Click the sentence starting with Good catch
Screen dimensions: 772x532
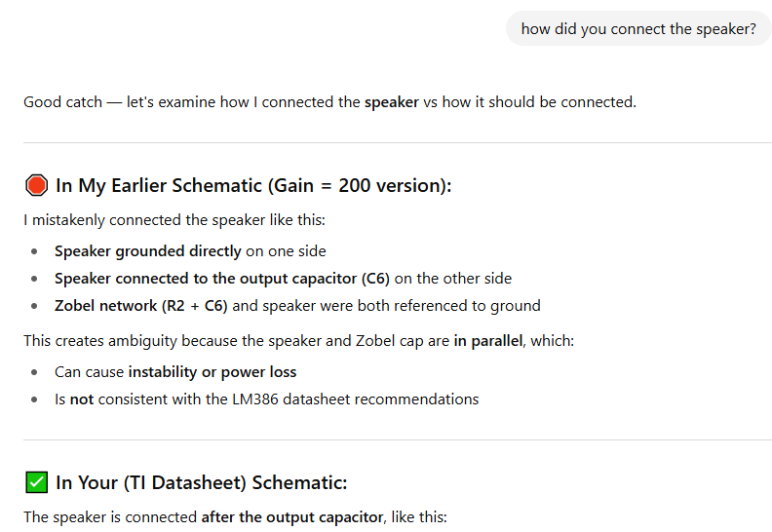329,102
